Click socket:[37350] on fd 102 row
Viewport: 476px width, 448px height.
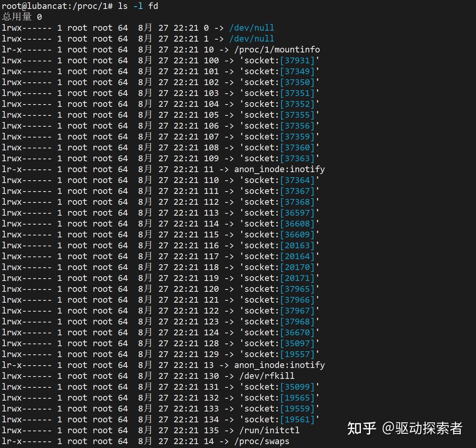(280, 82)
